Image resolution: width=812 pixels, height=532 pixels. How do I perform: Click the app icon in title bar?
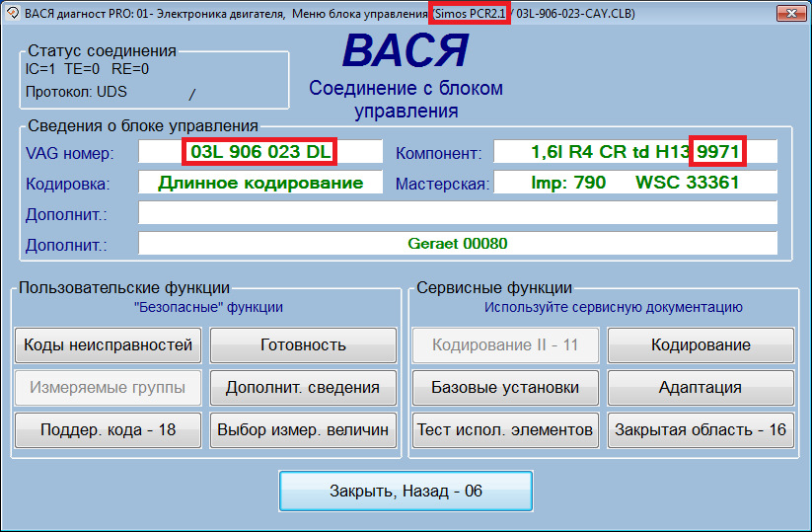click(x=12, y=13)
